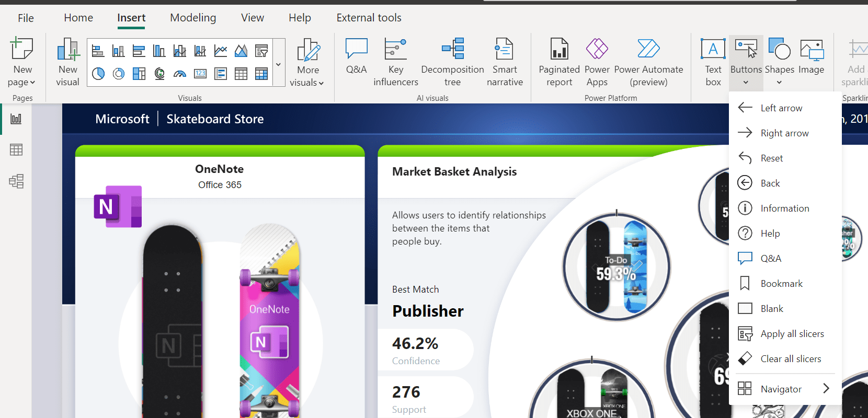Insert a map visual with globe icon

(159, 74)
